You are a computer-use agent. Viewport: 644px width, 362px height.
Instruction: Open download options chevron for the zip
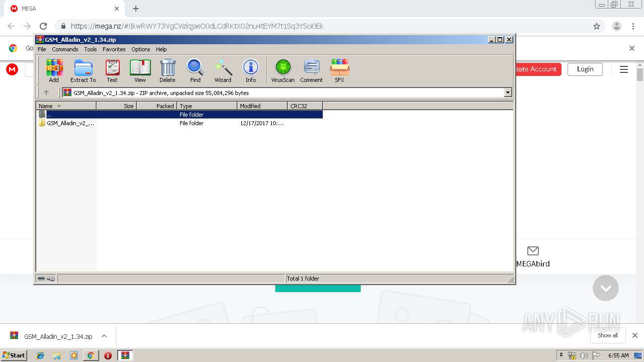coord(104,336)
